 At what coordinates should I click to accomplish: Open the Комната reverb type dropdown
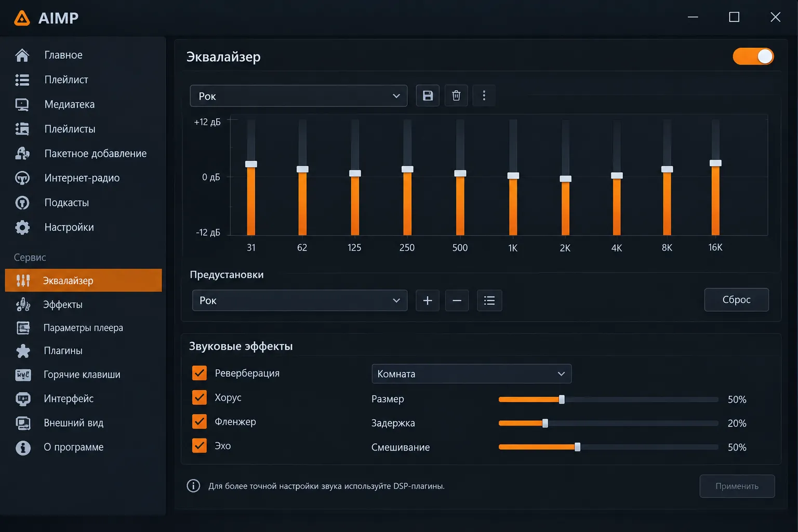pos(472,374)
